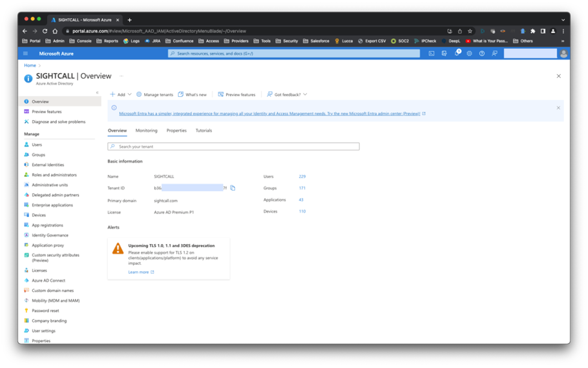Reload the browser page
Screen dimensions: 588x368
[45, 31]
